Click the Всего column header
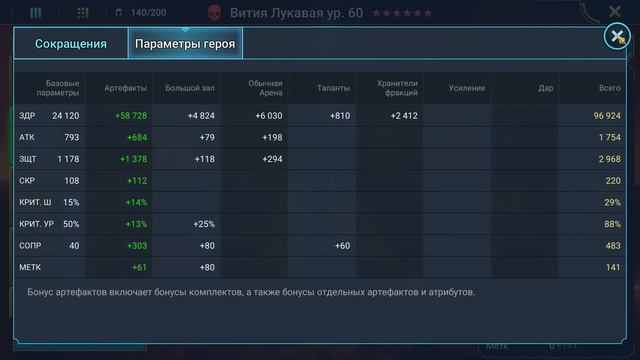The image size is (640, 360). 610,88
